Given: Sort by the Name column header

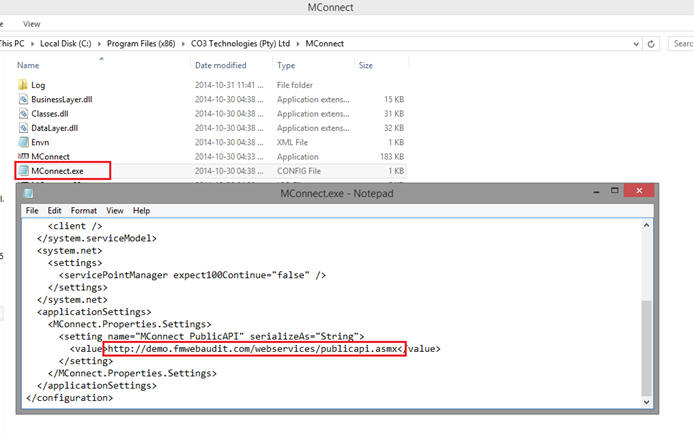Looking at the screenshot, I should coord(28,65).
